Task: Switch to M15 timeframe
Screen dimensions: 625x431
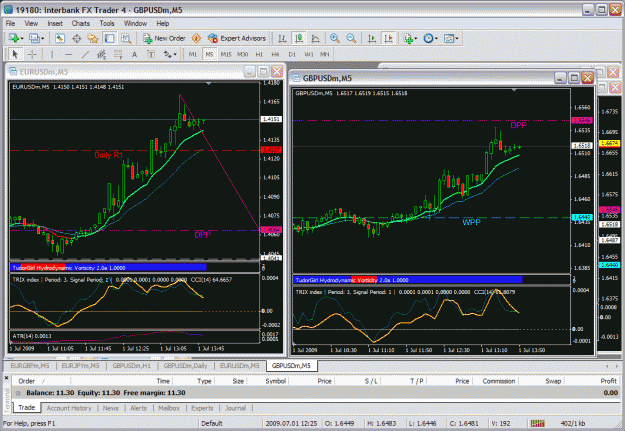Action: [x=226, y=54]
